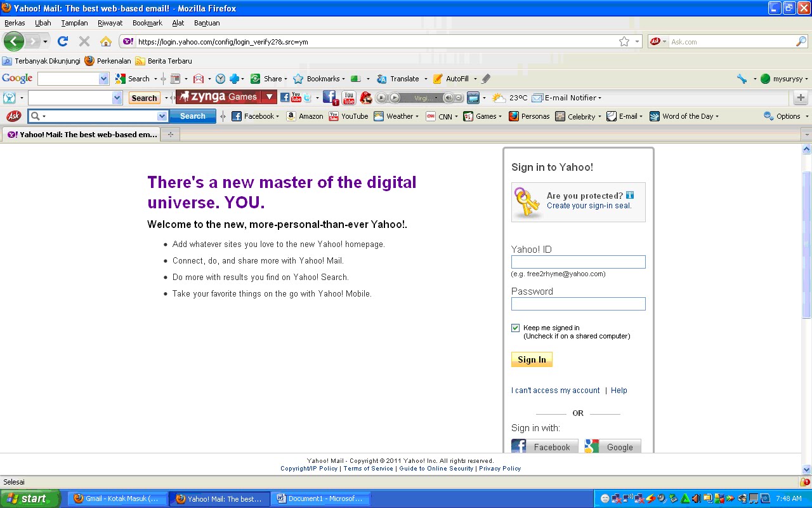This screenshot has height=508, width=812.
Task: Open Amazon from the Ask toolbar
Action: [x=304, y=116]
